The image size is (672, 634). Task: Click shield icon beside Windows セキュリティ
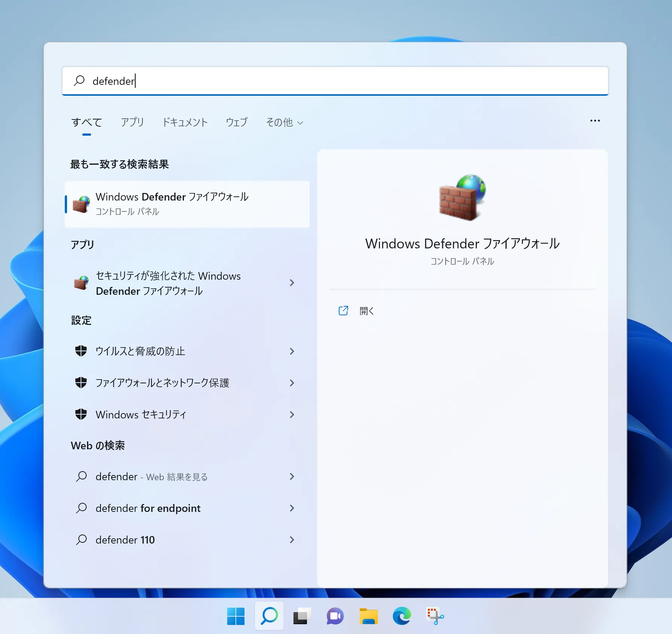pos(81,414)
